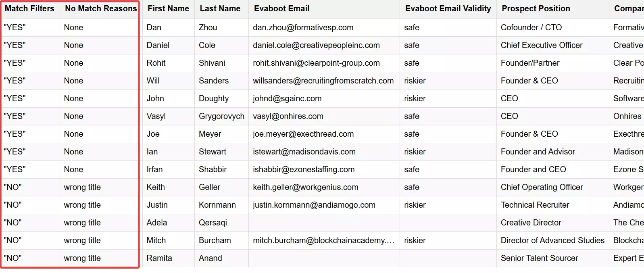Click the Evaboot Email Validity header
The width and height of the screenshot is (644, 273).
(x=448, y=8)
